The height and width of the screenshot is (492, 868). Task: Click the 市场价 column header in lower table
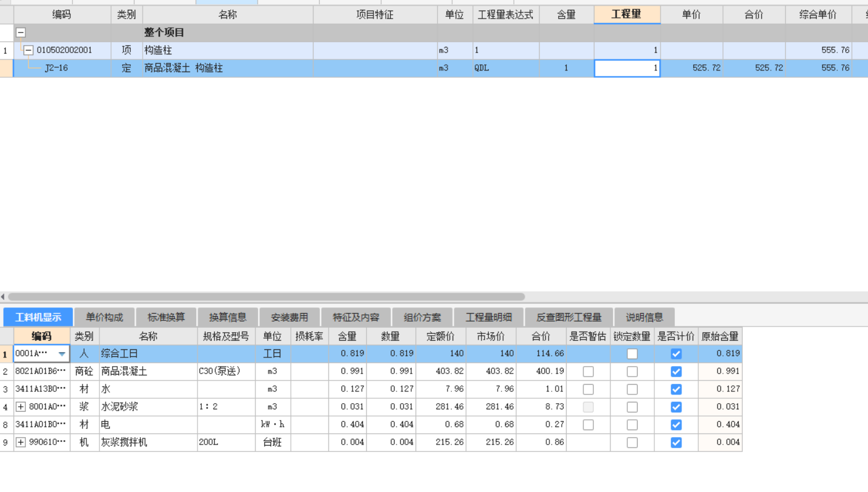[x=491, y=336]
